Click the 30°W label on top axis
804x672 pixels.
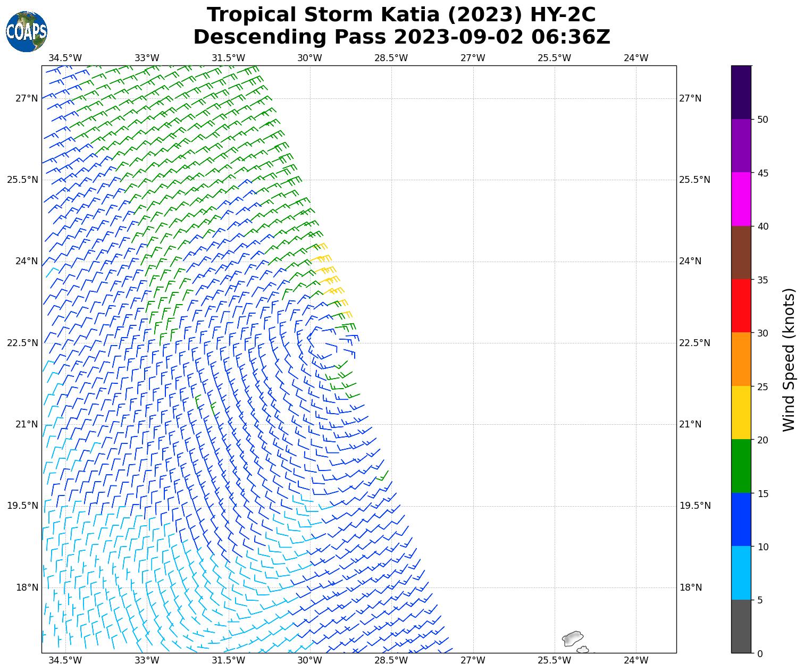tap(309, 58)
